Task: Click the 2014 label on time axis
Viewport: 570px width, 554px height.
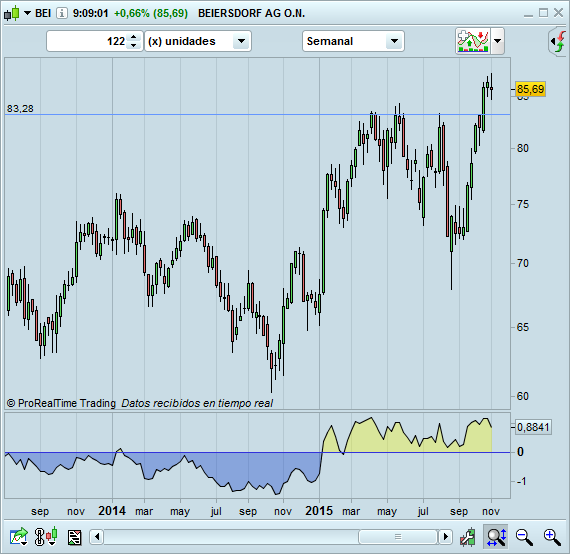Action: pos(112,511)
